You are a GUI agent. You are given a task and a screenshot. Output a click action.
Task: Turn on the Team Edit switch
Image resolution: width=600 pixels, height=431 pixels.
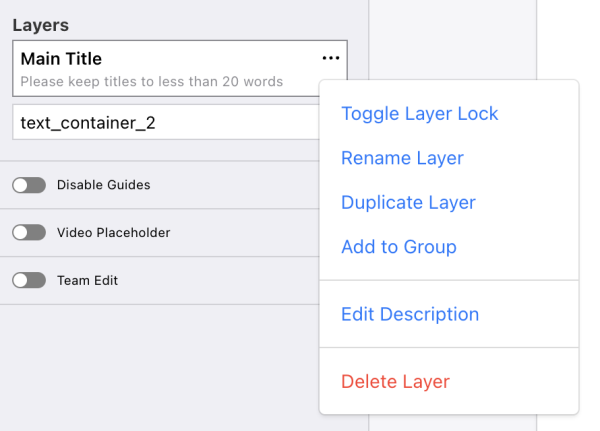coord(29,281)
